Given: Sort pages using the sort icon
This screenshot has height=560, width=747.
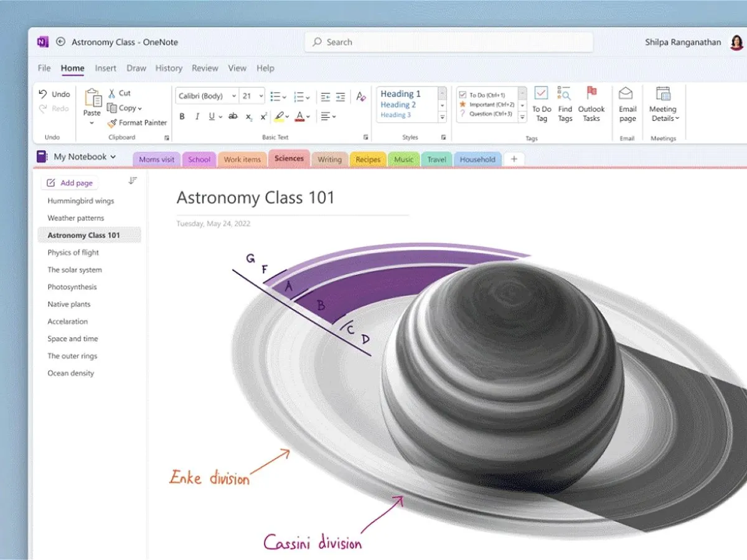Looking at the screenshot, I should (x=133, y=181).
